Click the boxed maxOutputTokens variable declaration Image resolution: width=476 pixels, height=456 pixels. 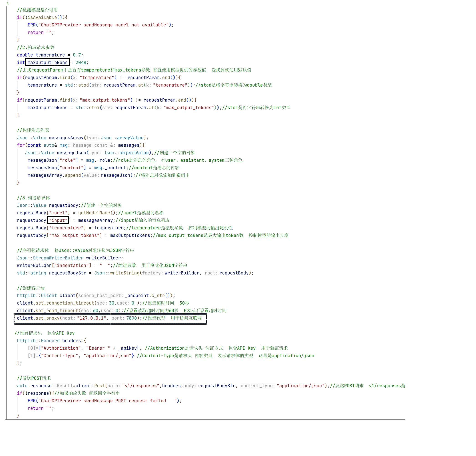(x=47, y=62)
